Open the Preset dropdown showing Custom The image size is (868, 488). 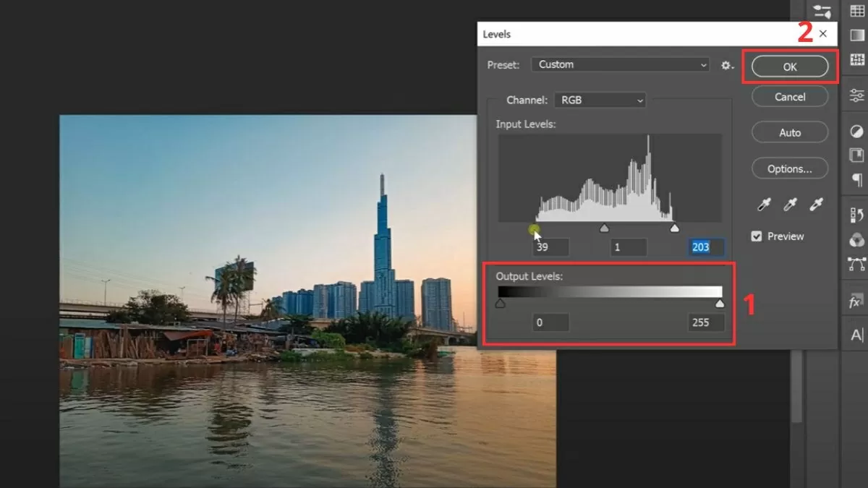click(x=620, y=64)
